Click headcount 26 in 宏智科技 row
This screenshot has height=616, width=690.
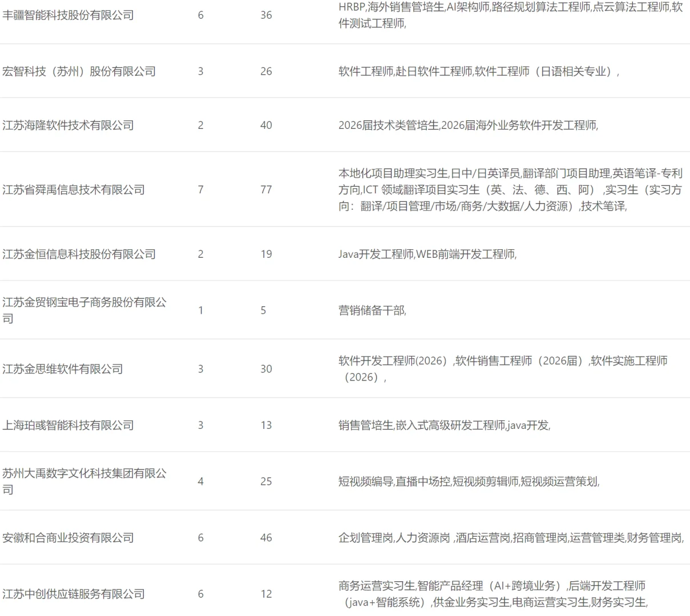(x=266, y=71)
